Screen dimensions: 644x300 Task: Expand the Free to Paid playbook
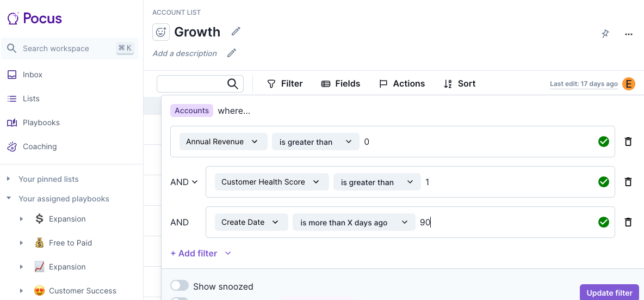click(x=22, y=243)
